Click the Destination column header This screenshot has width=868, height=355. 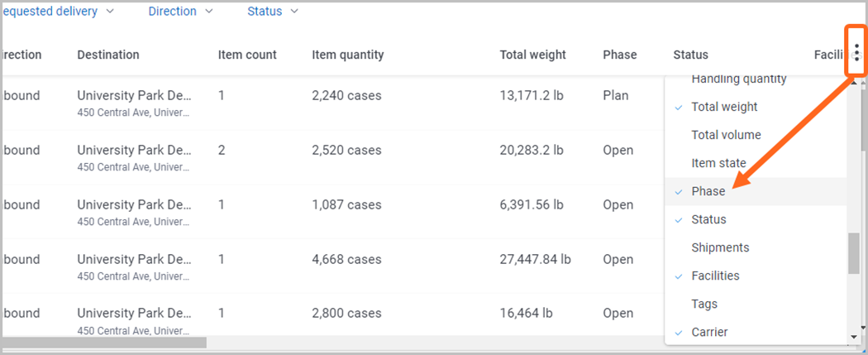pos(108,55)
